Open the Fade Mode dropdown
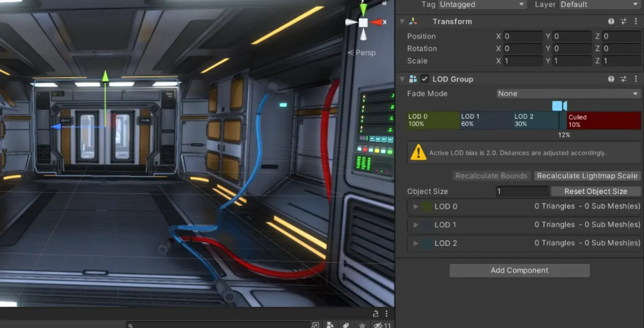 [x=568, y=94]
